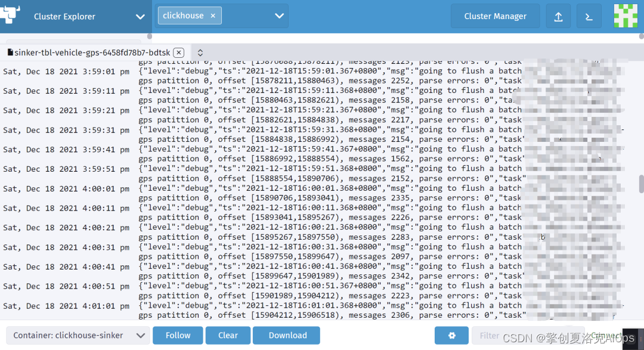Click the Follow button
The image size is (644, 350).
[x=178, y=335]
